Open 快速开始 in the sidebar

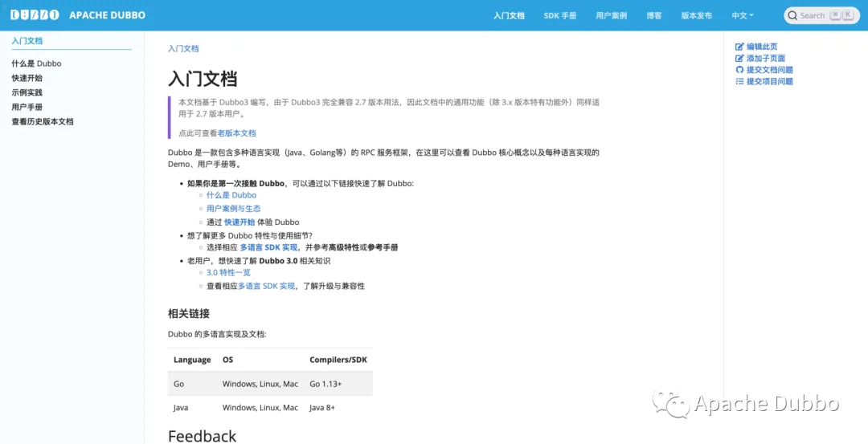[27, 78]
